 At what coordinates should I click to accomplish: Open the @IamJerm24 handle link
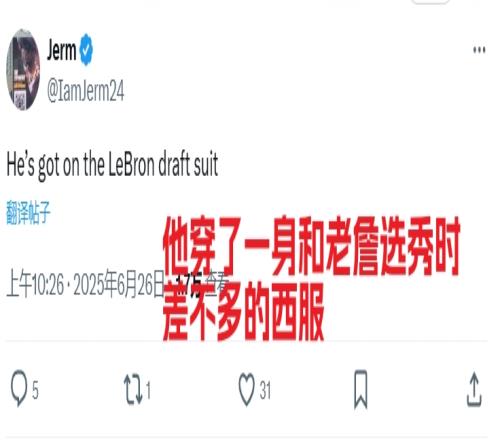coord(85,90)
